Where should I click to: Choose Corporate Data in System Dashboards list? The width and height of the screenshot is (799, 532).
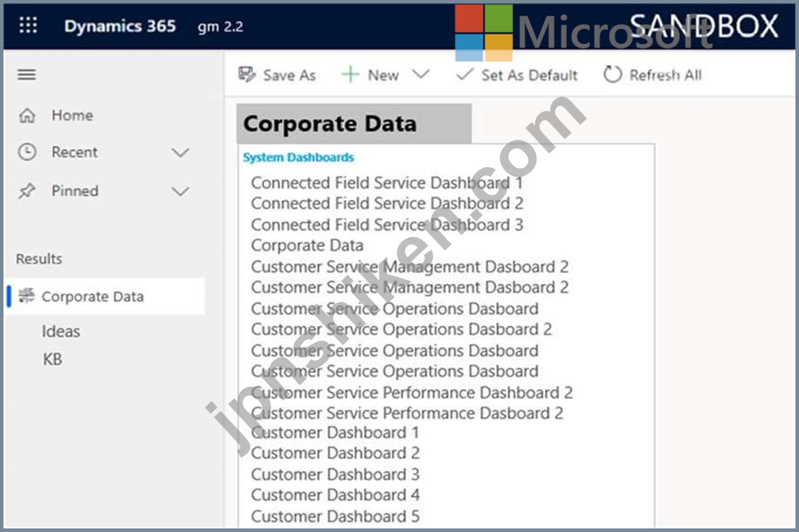click(x=307, y=245)
